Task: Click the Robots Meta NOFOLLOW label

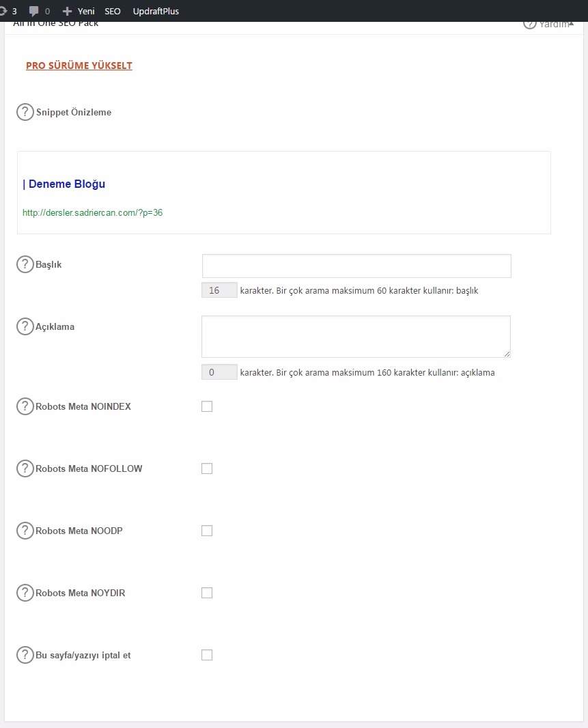Action: tap(89, 469)
